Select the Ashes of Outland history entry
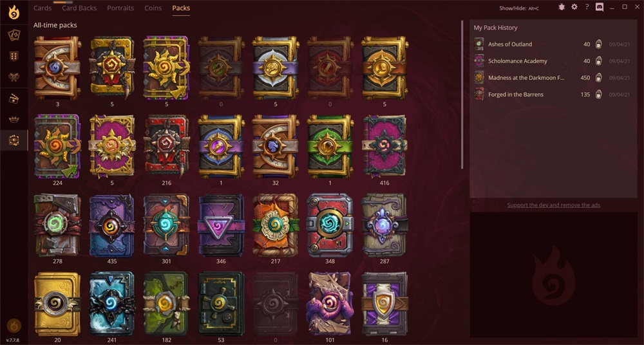This screenshot has height=345, width=644. coord(552,44)
